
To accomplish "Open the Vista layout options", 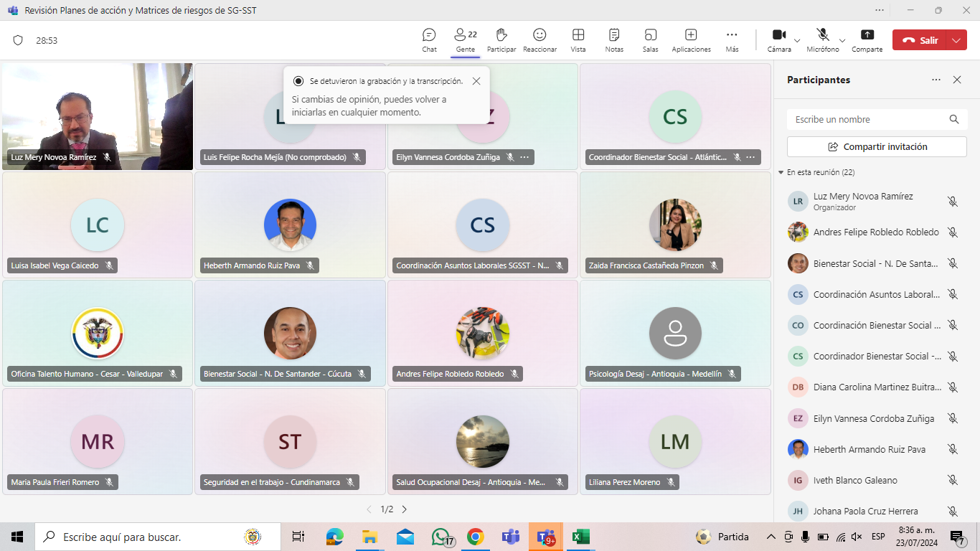I will [578, 40].
